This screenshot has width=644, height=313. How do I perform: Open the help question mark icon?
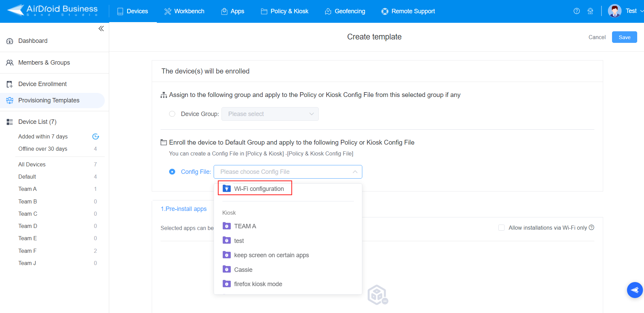[577, 11]
